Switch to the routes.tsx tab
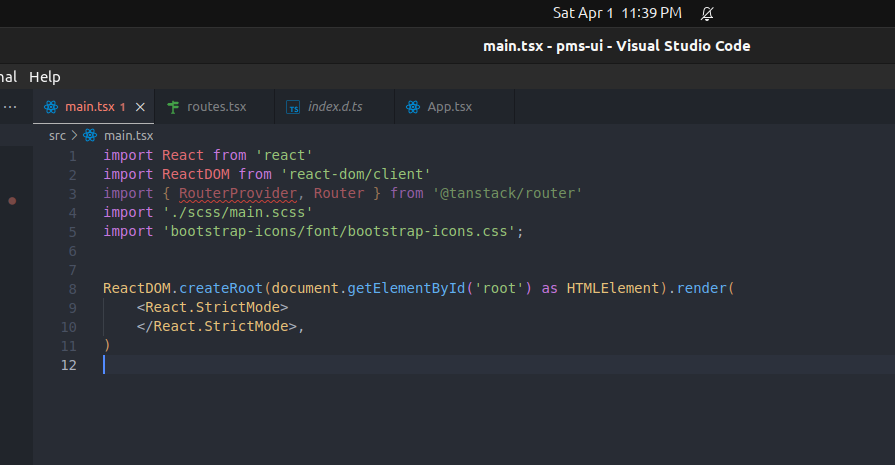895x465 pixels. coord(216,107)
